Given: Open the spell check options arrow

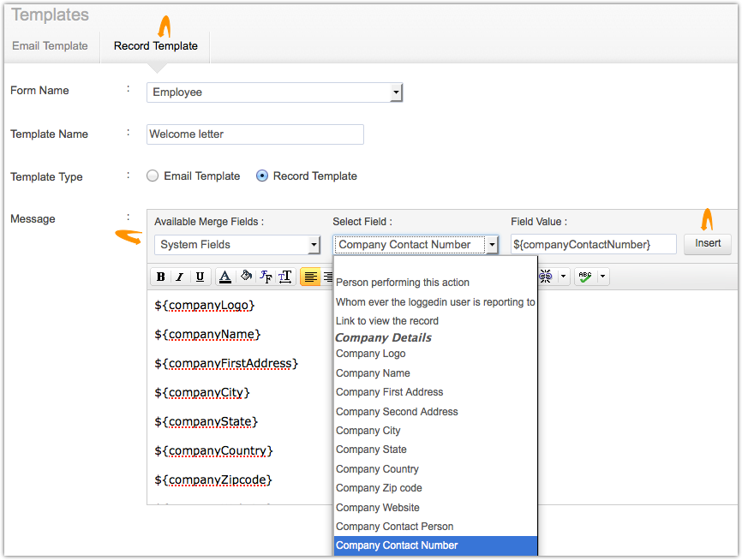Looking at the screenshot, I should coord(603,277).
